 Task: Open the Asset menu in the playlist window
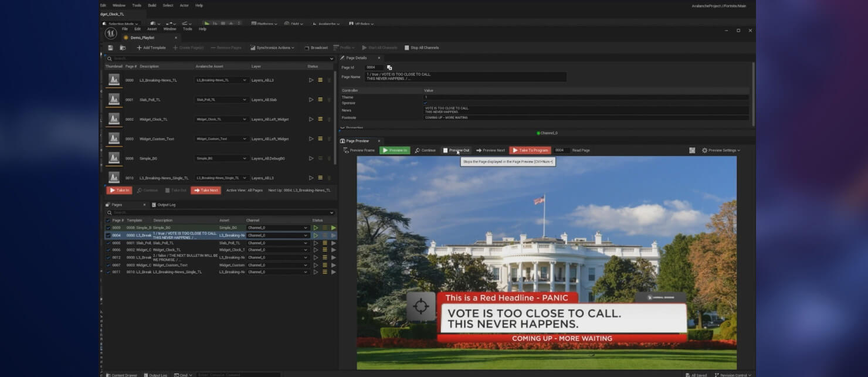pyautogui.click(x=152, y=29)
